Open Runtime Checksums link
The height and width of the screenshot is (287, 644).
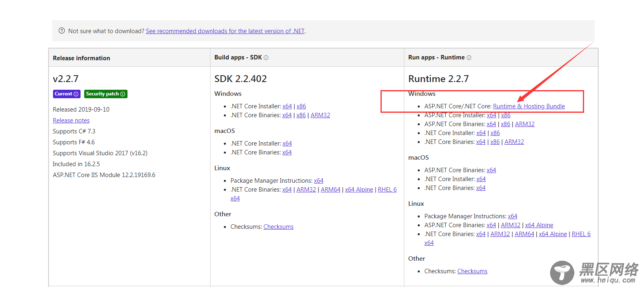472,271
